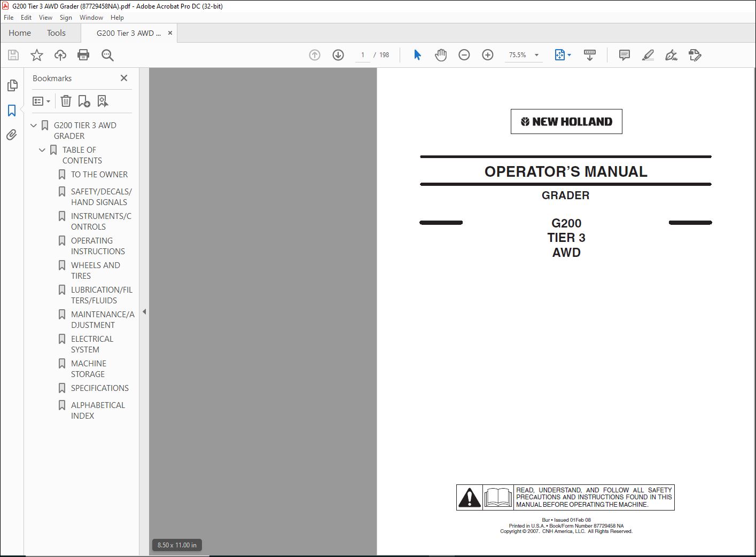The image size is (756, 557).
Task: Open WHEELS AND TIRES bookmark
Action: point(96,271)
